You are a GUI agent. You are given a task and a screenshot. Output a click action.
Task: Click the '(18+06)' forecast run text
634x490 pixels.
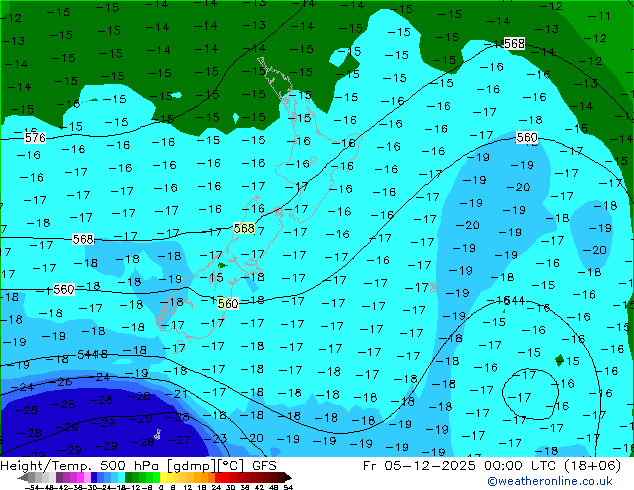click(x=592, y=466)
